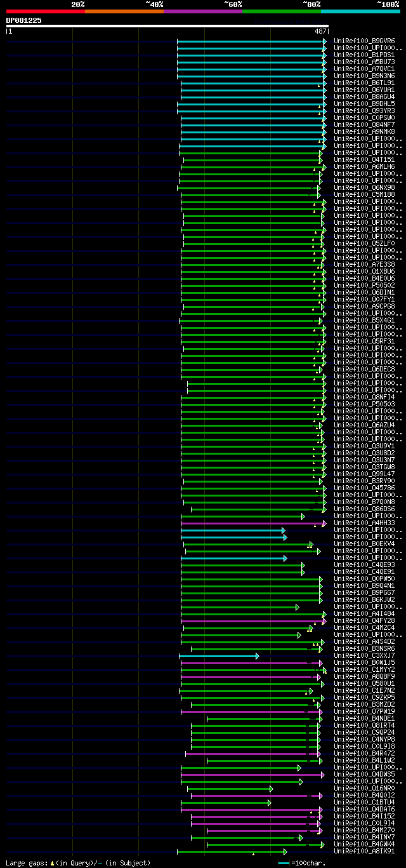Select the UniRef100_Q07FY1 label

click(363, 299)
